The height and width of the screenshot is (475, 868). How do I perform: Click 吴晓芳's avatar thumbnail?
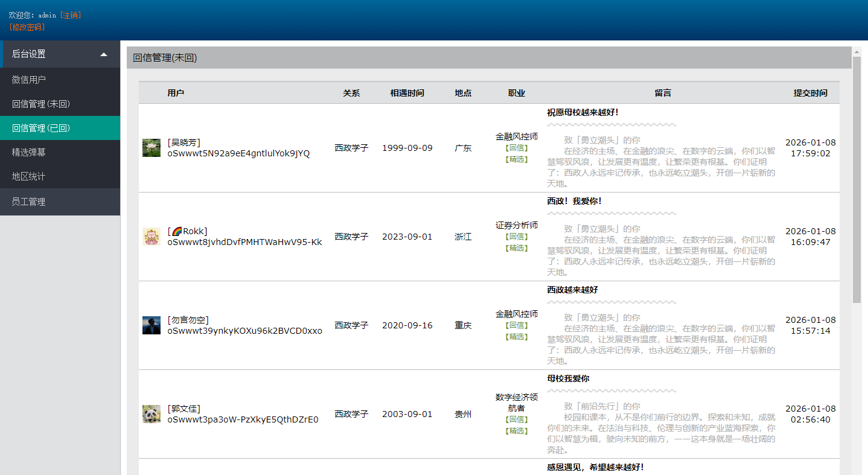click(152, 148)
